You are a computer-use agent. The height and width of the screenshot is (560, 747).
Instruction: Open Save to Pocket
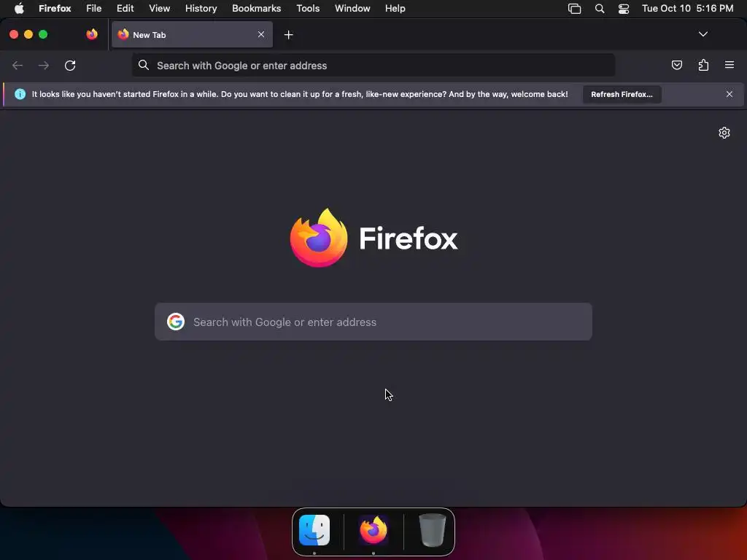pyautogui.click(x=676, y=65)
